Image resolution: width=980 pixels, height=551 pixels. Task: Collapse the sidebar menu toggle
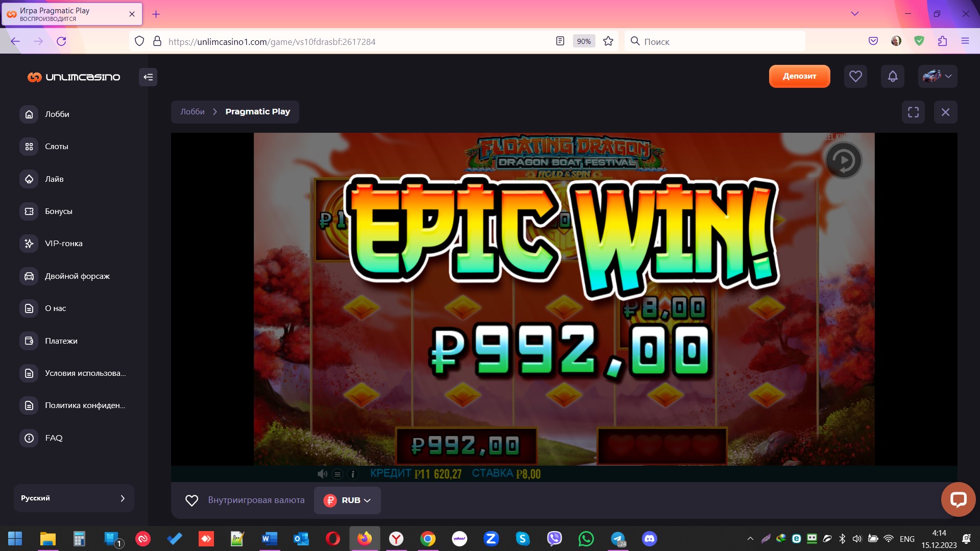coord(148,77)
